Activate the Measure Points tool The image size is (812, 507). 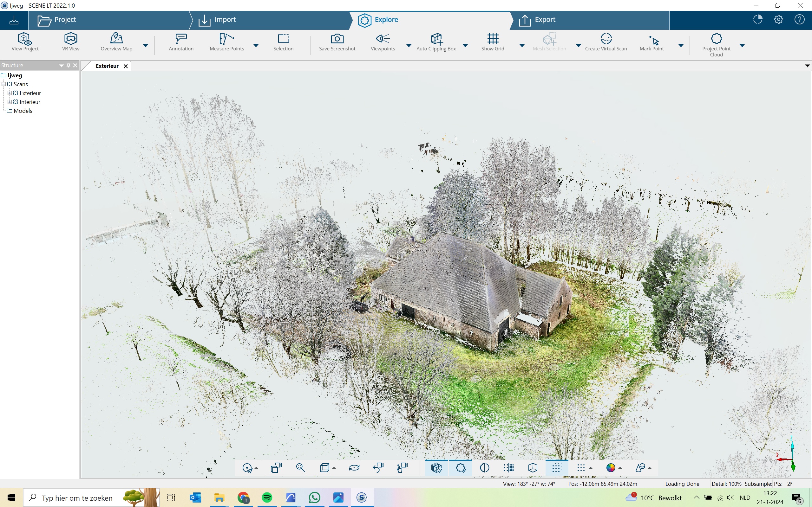click(x=226, y=39)
